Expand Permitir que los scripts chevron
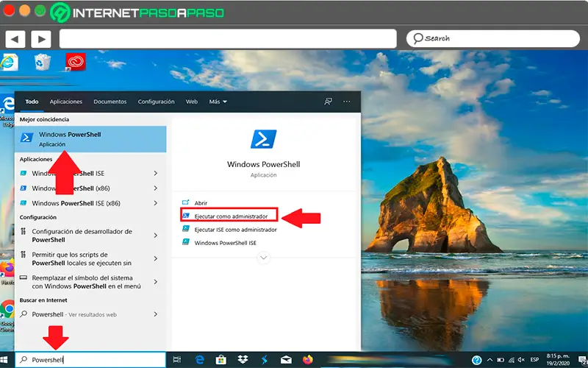Screen dimensions: 588x368 tap(155, 259)
